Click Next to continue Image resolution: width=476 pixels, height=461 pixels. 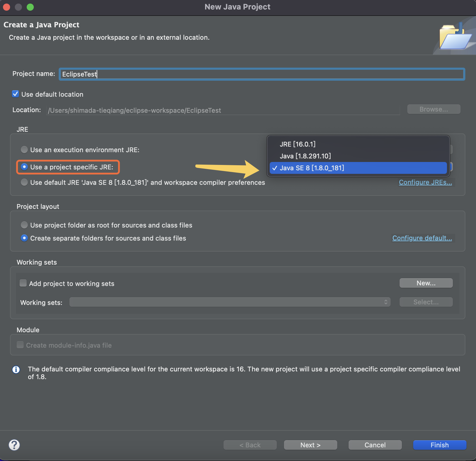pos(310,445)
